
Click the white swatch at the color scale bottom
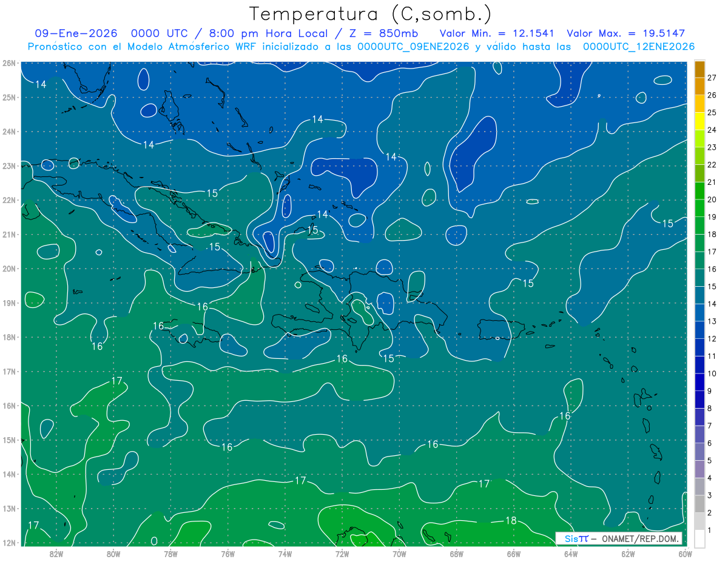tap(699, 538)
